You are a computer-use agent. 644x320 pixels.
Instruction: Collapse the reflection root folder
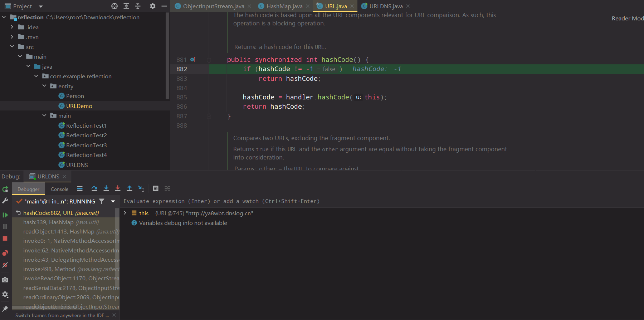tap(4, 17)
